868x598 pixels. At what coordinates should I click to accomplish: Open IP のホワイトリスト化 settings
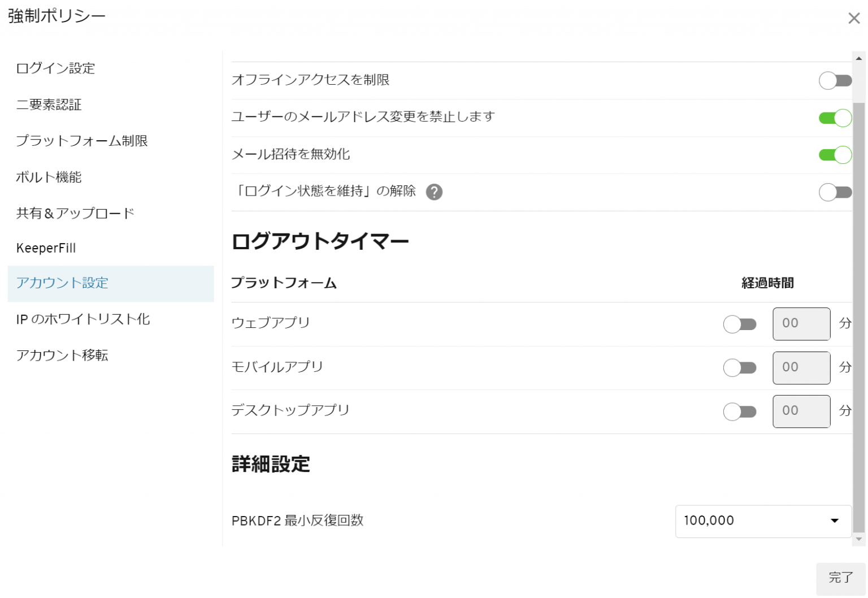pyautogui.click(x=83, y=319)
